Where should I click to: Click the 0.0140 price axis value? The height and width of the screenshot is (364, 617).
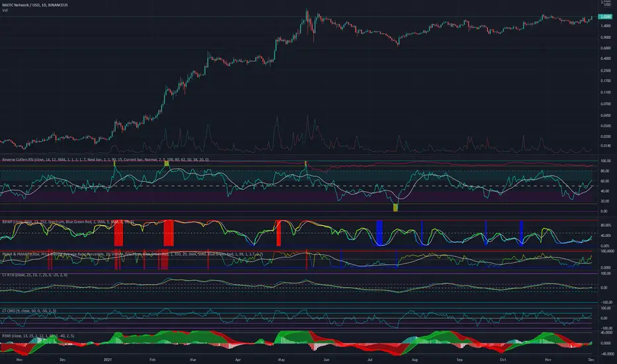(x=606, y=146)
